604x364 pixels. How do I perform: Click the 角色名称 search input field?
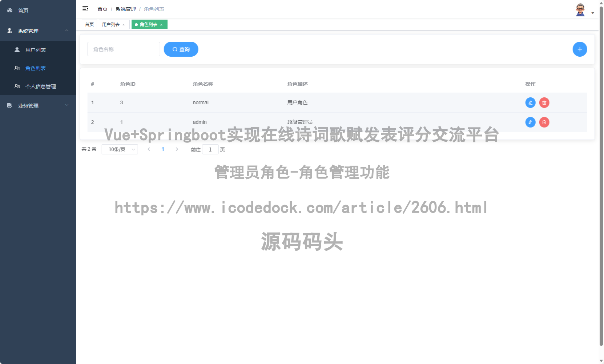coord(124,49)
